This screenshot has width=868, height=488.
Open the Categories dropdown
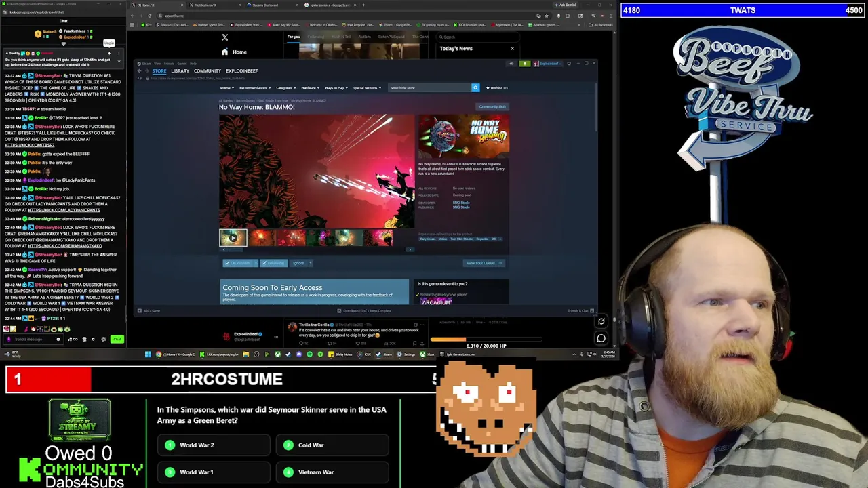click(285, 87)
